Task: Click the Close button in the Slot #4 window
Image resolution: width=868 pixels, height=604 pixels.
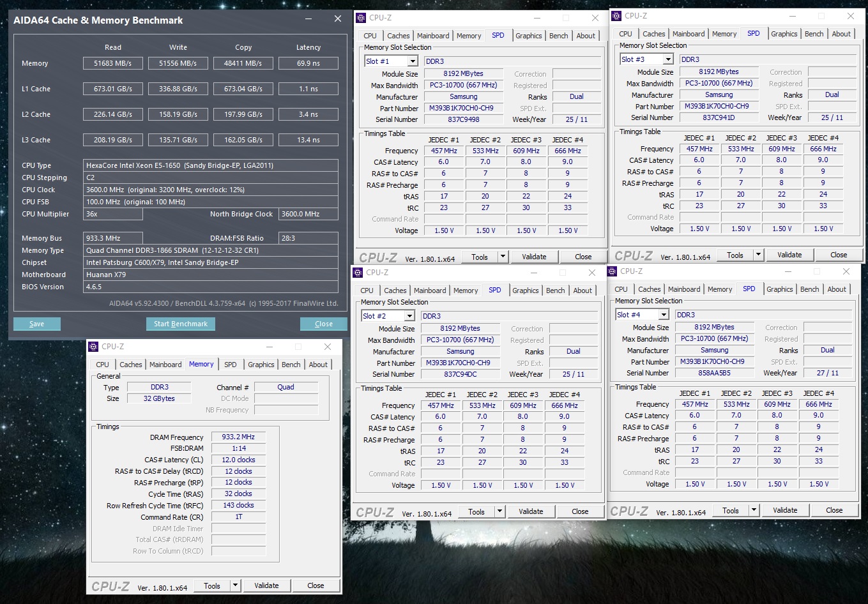Action: pos(834,510)
